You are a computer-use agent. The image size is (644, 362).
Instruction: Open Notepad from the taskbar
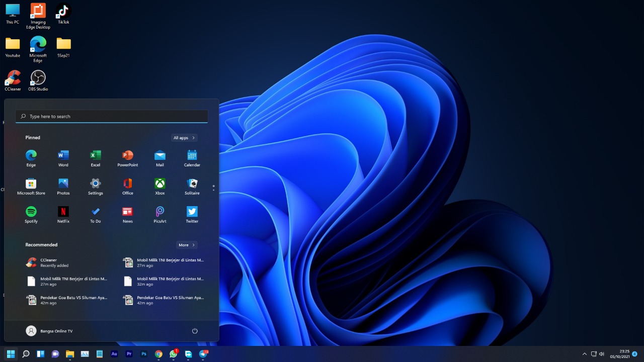click(x=100, y=354)
